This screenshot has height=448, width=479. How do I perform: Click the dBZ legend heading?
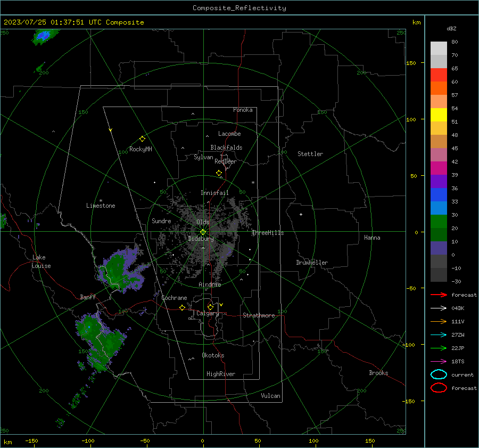[451, 28]
